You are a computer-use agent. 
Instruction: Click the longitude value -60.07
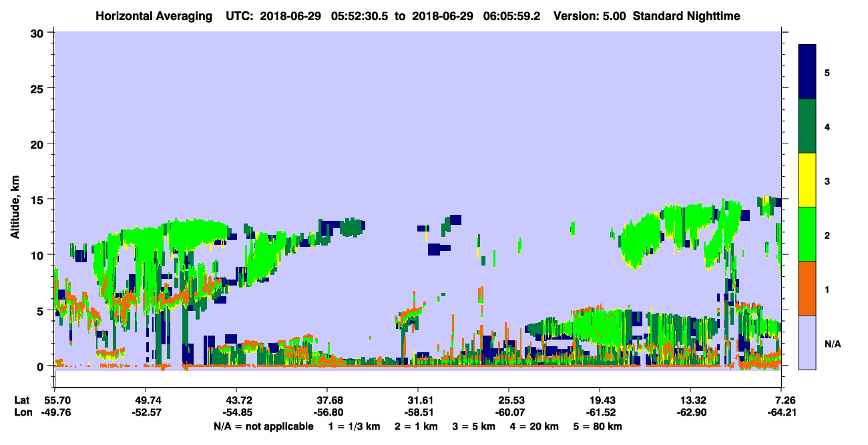click(509, 413)
